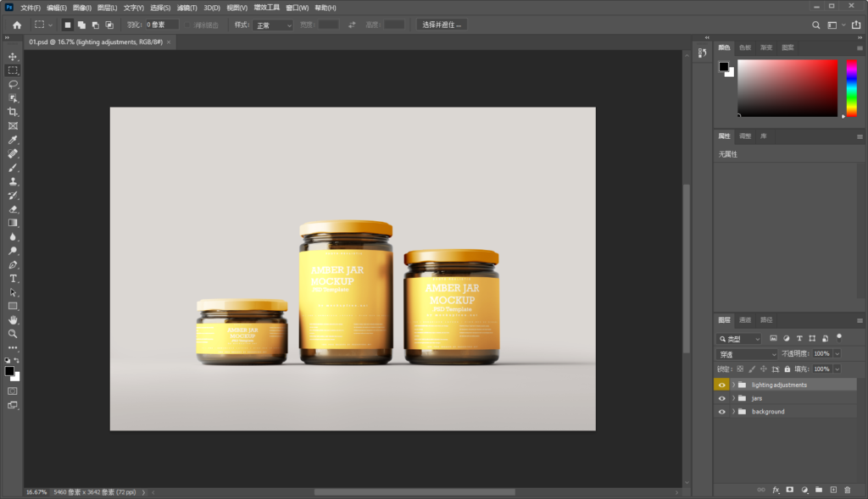Viewport: 868px width, 499px height.
Task: Click the Select and Mask button
Action: [442, 25]
